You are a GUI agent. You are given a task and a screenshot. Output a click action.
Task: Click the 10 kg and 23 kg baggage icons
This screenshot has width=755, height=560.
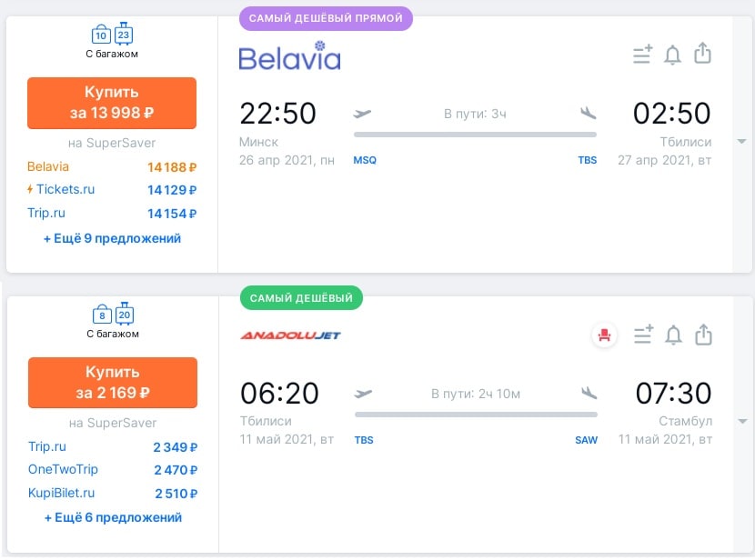112,35
